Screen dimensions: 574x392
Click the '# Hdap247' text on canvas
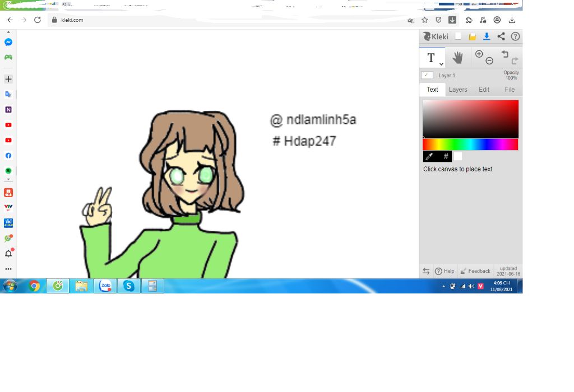click(304, 141)
